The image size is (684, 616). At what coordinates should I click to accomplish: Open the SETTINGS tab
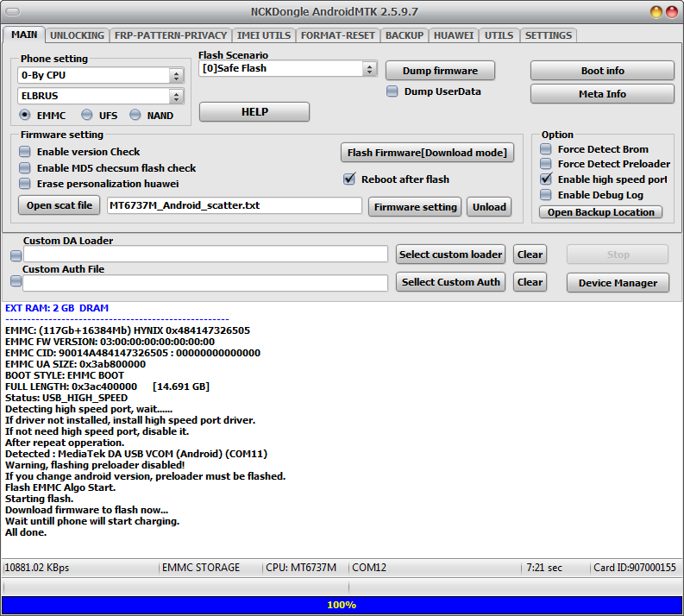pos(549,35)
